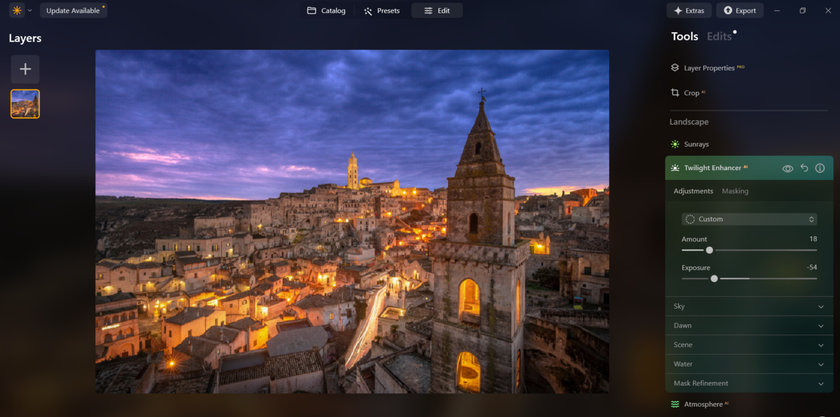Open the Sunrays tool
Viewport: 840px width, 417px height.
(691, 144)
